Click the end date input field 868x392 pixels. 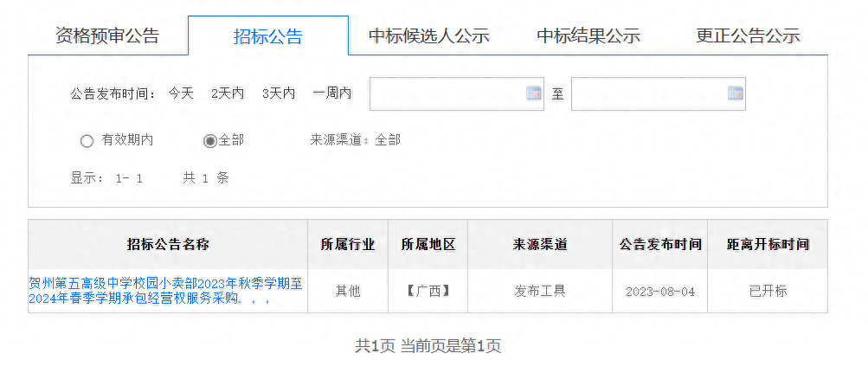[x=659, y=94]
